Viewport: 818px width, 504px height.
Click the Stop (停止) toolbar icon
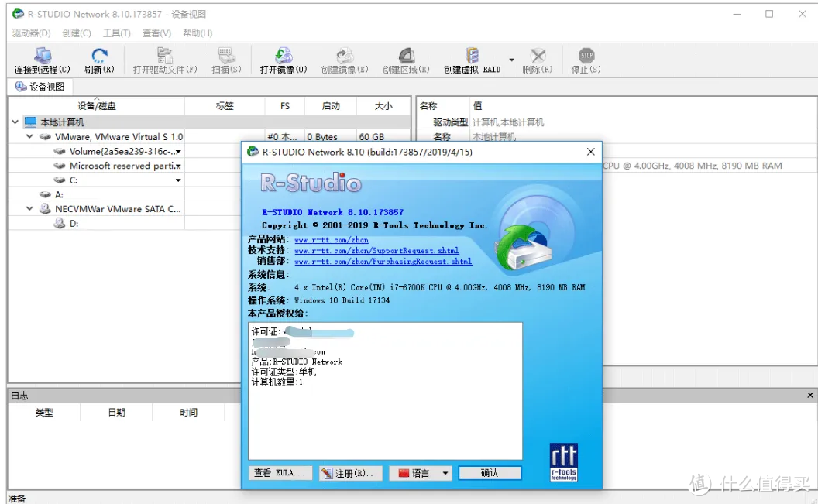(x=586, y=55)
